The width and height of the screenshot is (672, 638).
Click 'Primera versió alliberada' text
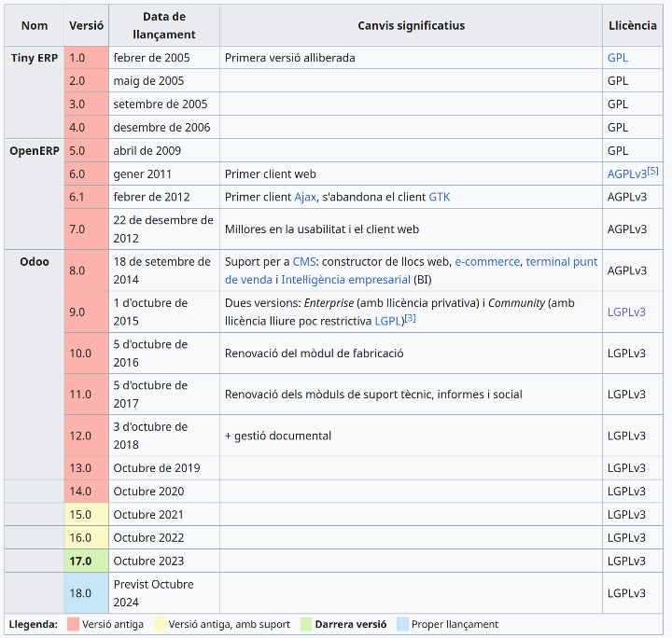290,58
